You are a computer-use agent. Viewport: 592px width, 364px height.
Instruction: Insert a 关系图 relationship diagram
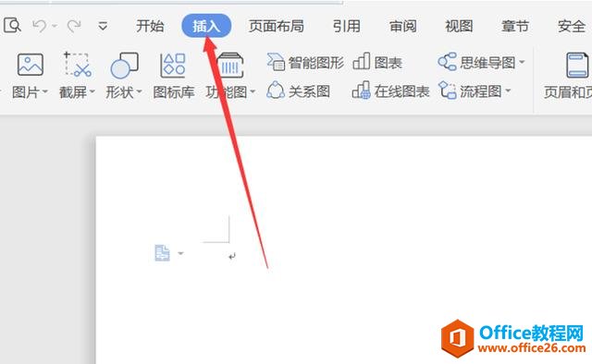click(x=298, y=91)
